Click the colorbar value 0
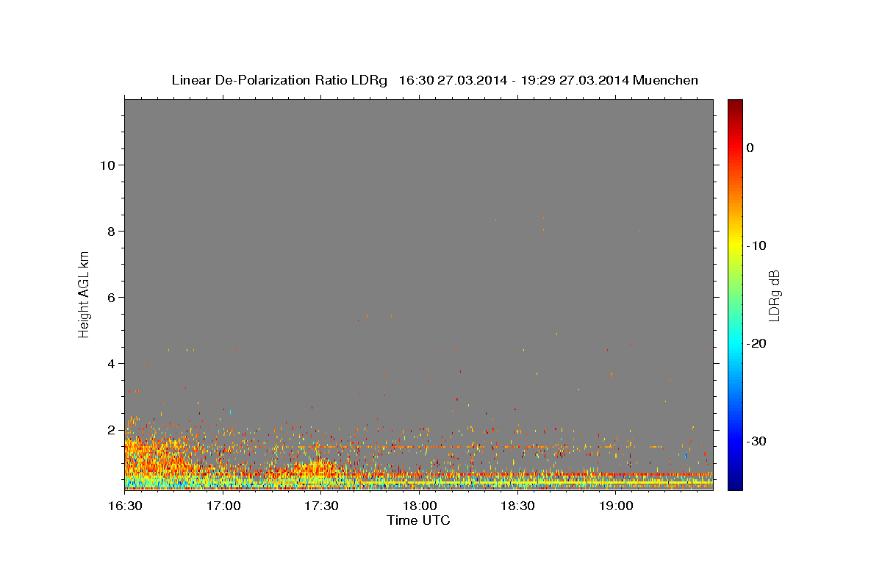The height and width of the screenshot is (588, 882). [x=750, y=148]
